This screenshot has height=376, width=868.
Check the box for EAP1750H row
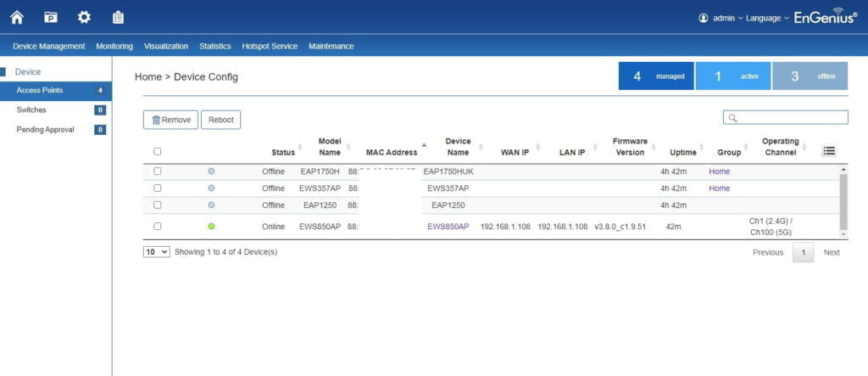coord(157,171)
